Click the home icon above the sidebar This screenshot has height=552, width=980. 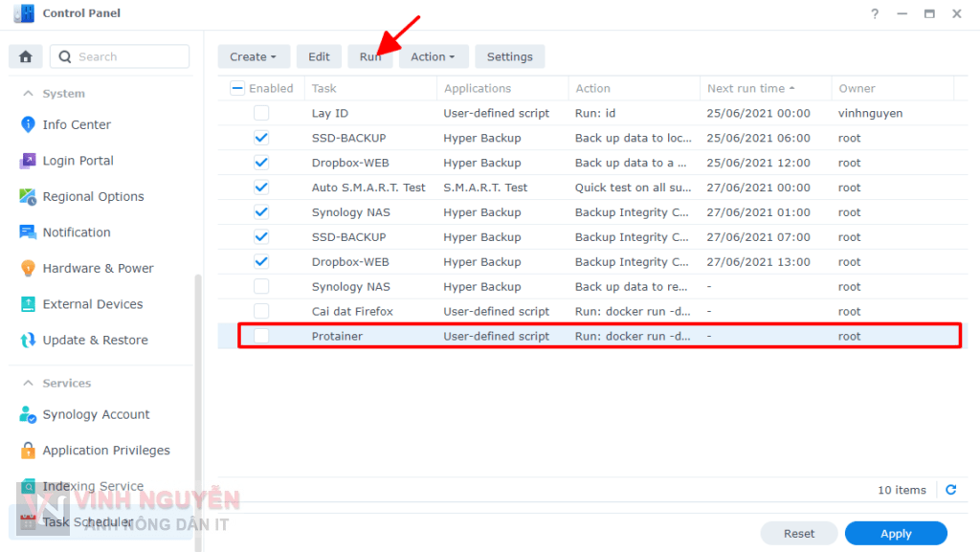click(x=25, y=56)
